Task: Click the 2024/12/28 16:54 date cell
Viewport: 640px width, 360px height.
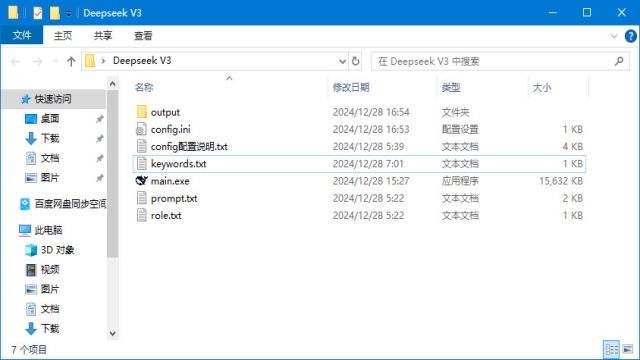Action: point(371,112)
